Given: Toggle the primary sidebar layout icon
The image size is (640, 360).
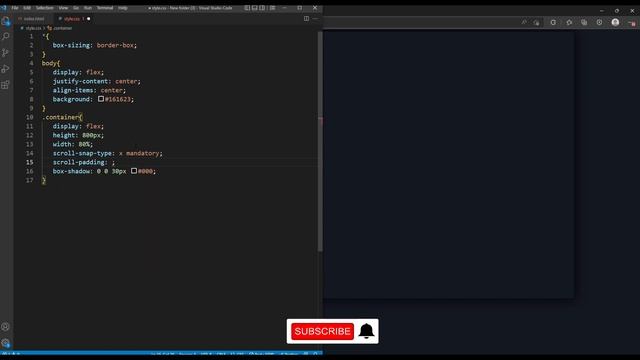Looking at the screenshot, I should point(247,8).
